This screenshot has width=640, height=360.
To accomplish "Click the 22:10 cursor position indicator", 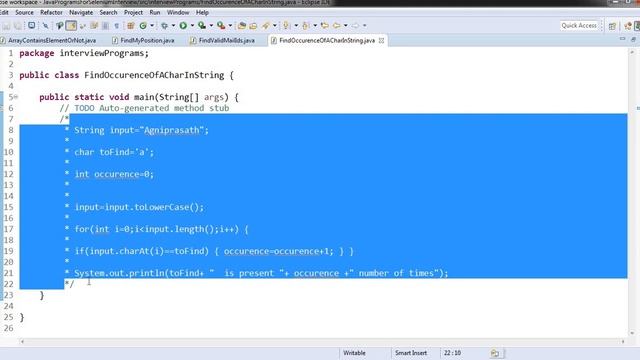I will coord(452,353).
